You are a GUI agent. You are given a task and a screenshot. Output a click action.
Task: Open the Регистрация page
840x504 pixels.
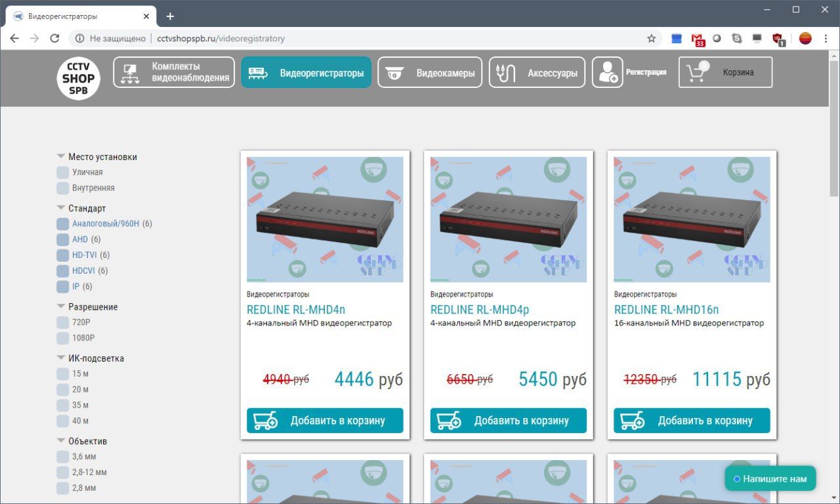646,72
